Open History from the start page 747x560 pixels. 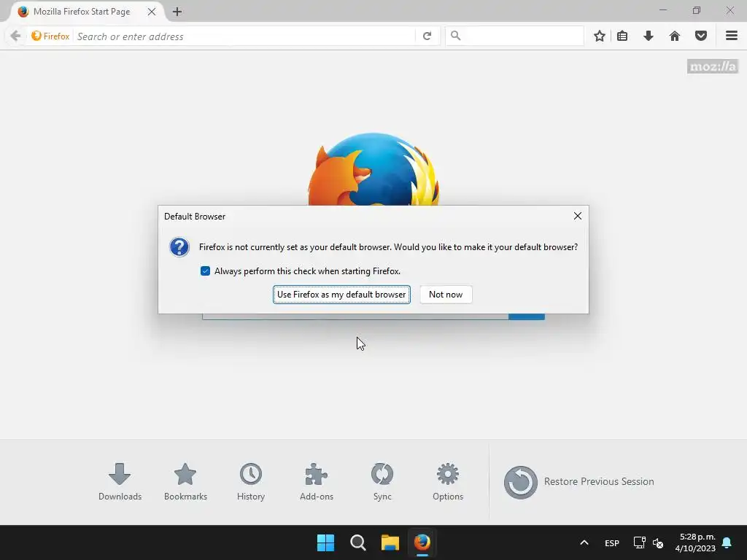point(251,481)
